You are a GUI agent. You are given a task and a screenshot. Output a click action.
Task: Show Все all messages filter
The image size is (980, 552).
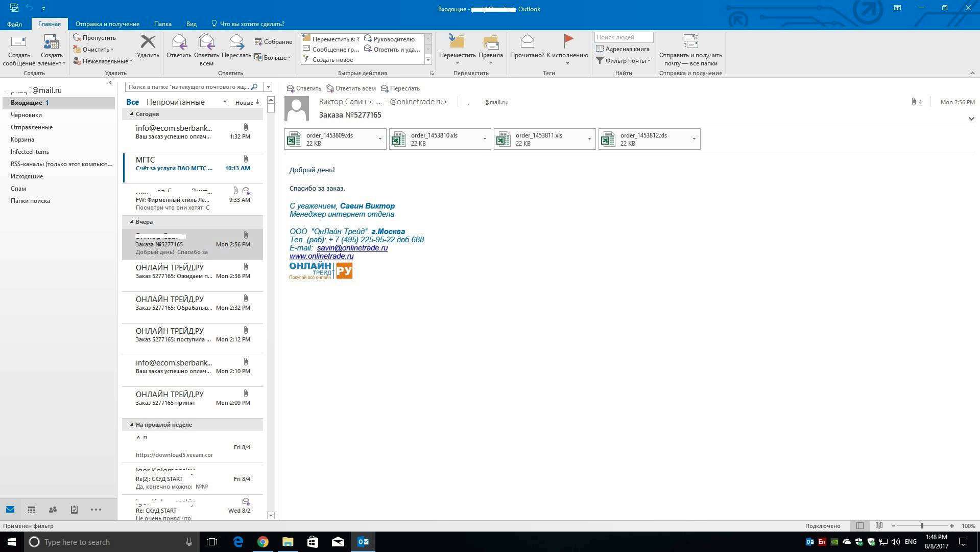pos(132,102)
